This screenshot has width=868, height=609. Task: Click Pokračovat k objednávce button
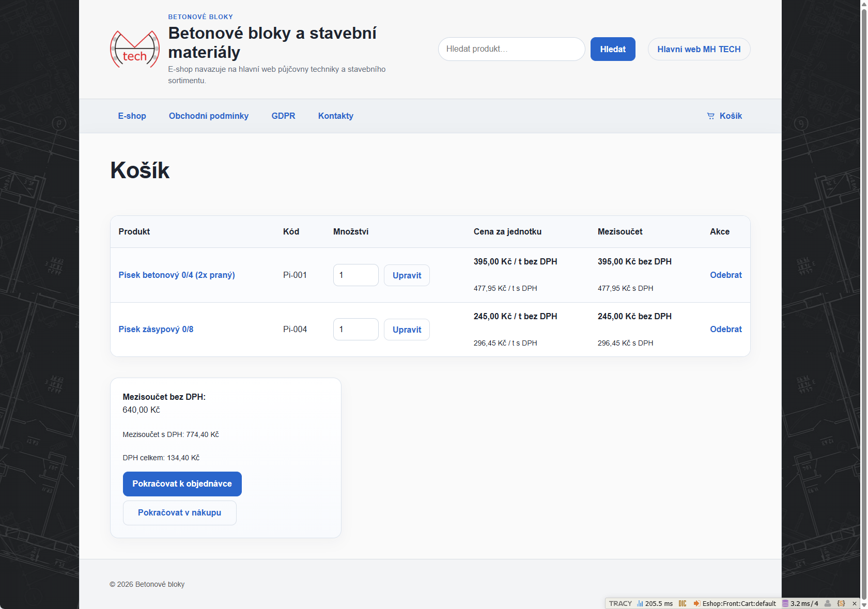(x=182, y=484)
